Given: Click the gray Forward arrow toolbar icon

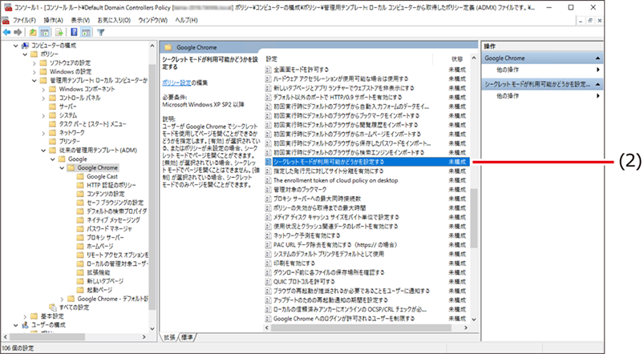Looking at the screenshot, I should pos(18,32).
